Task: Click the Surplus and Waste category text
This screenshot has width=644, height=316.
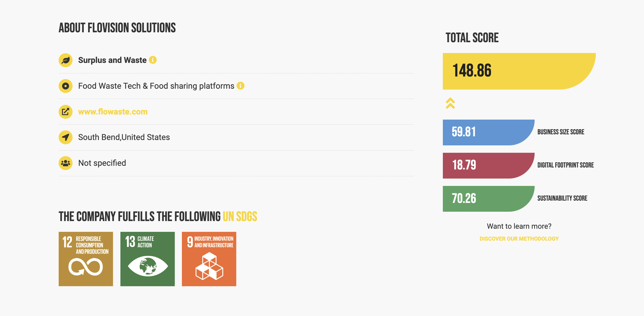Action: [112, 60]
